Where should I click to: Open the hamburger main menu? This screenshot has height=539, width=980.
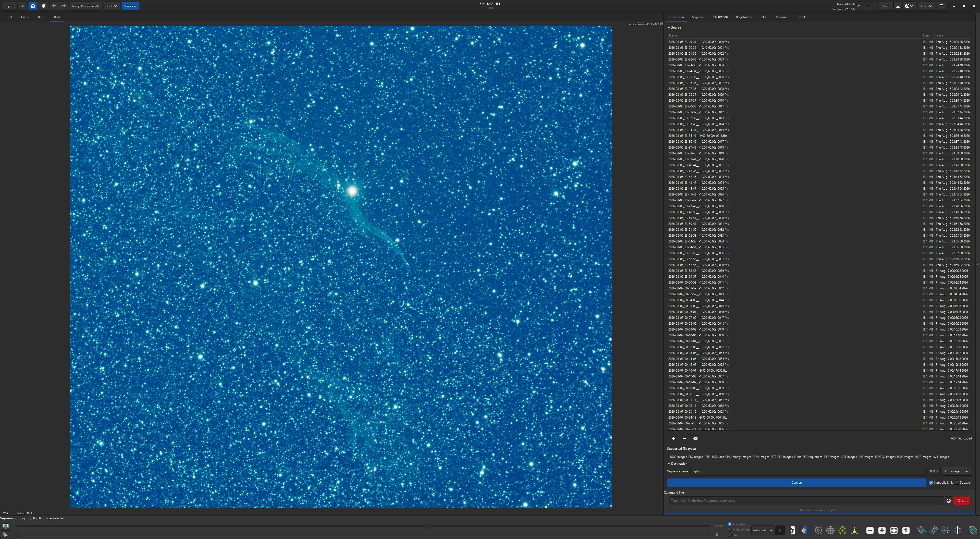point(941,6)
